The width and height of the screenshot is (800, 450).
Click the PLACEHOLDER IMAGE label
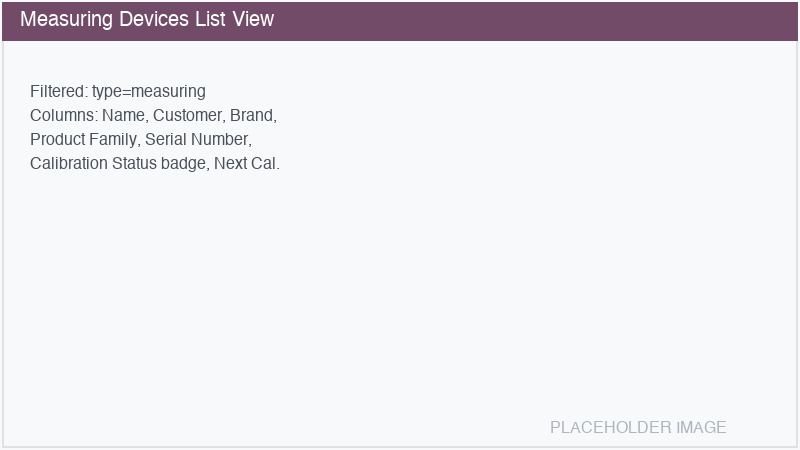[638, 428]
